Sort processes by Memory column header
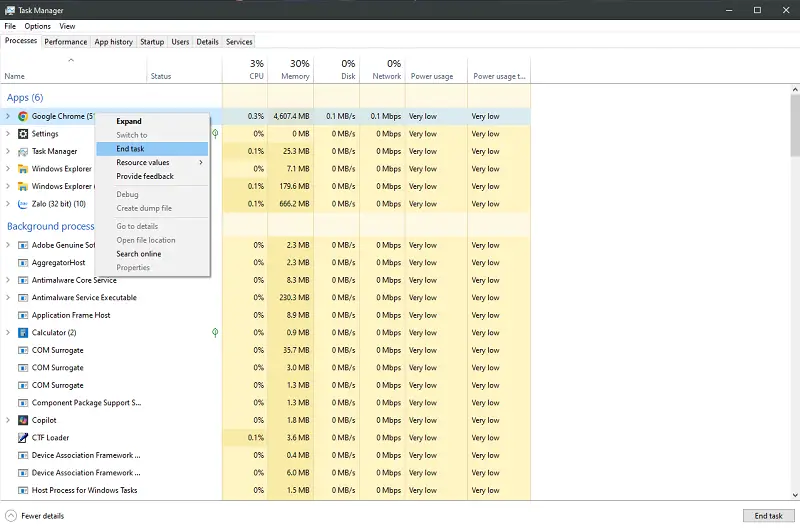Screen dimensions: 800x531 click(291, 70)
